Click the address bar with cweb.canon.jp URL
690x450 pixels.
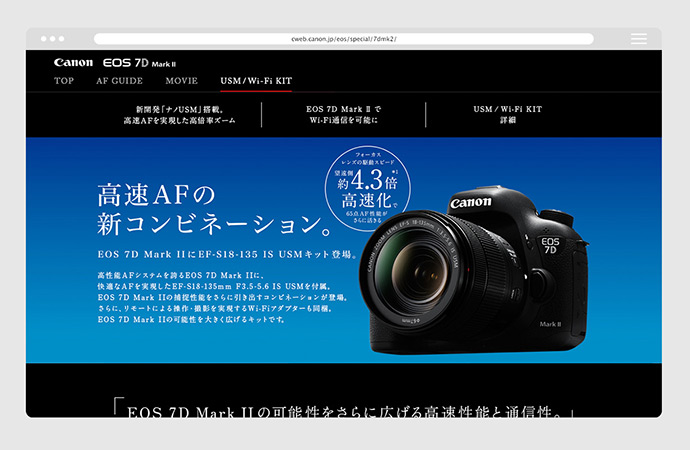pos(344,39)
